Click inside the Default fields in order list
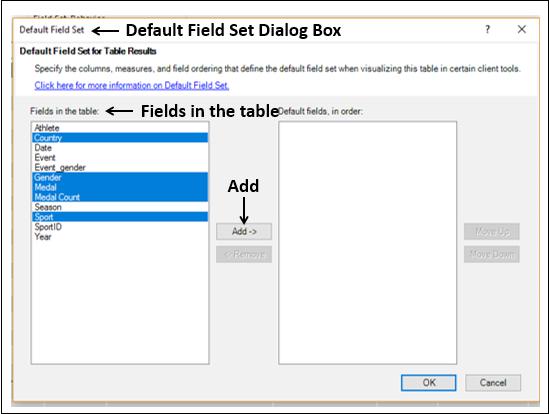The image size is (549, 414). [368, 243]
